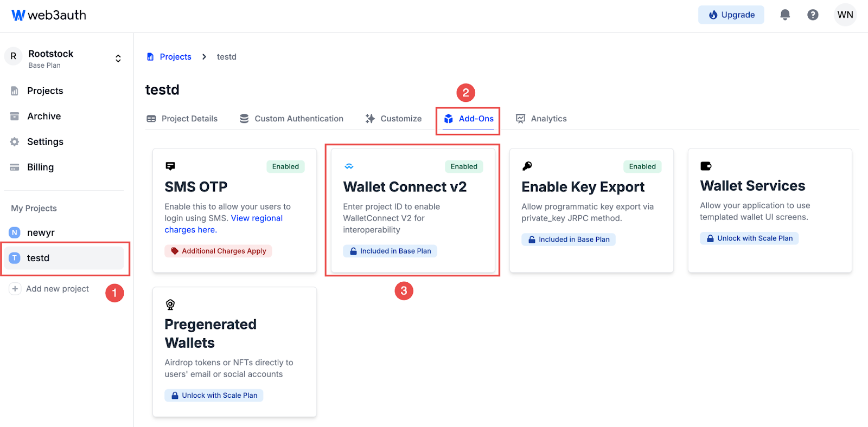Image resolution: width=868 pixels, height=427 pixels.
Task: Click the breadcrumb chevron after Projects
Action: click(204, 57)
